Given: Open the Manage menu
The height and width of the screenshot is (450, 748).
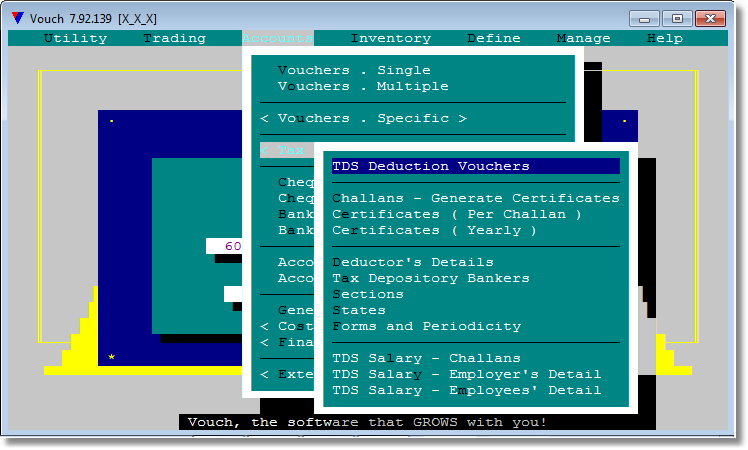Looking at the screenshot, I should 583,38.
